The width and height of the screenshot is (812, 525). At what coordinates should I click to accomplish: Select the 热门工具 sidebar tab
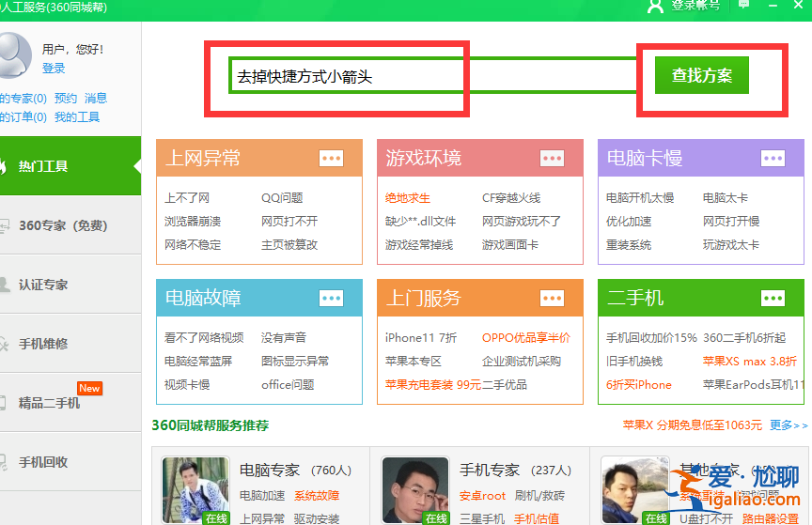[70, 166]
